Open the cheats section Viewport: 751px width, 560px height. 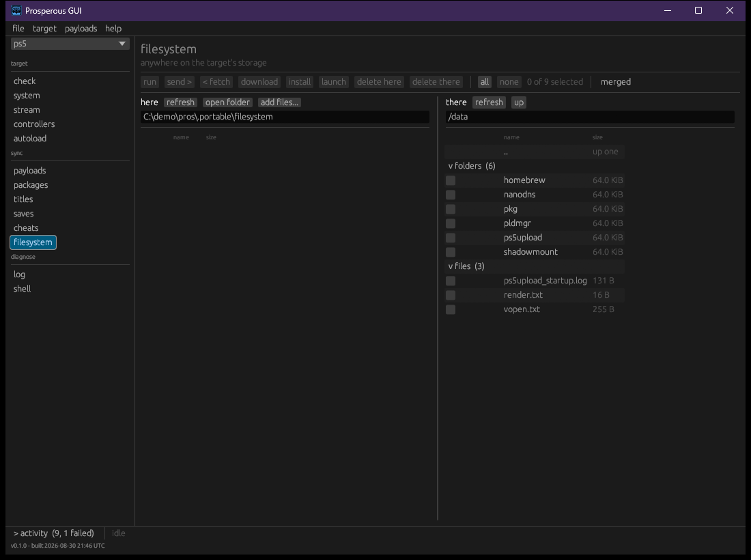26,228
